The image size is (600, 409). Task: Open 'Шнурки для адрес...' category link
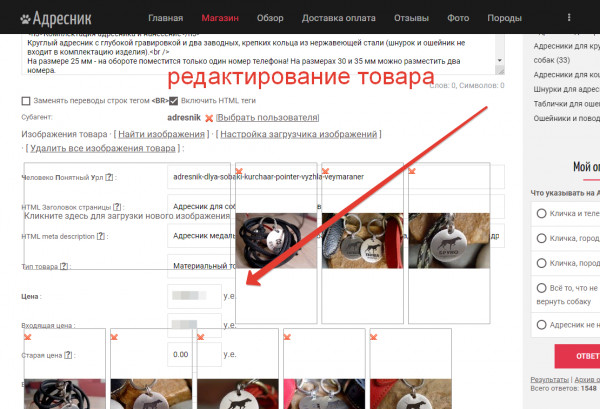click(566, 89)
